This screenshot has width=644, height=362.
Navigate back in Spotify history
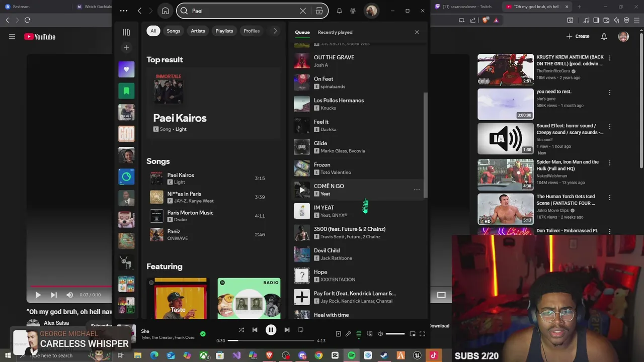tap(139, 11)
